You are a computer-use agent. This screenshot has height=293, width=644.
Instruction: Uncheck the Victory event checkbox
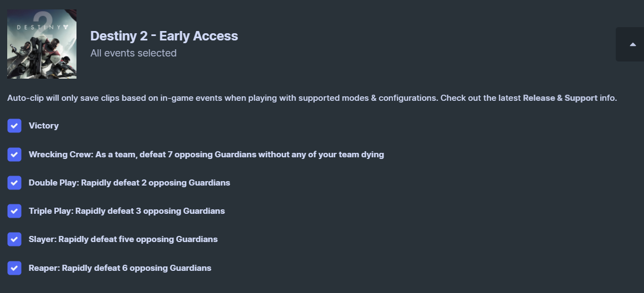coord(14,126)
